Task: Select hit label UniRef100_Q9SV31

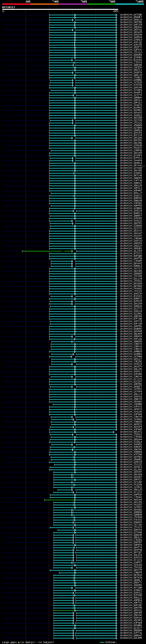Action: pos(131,610)
